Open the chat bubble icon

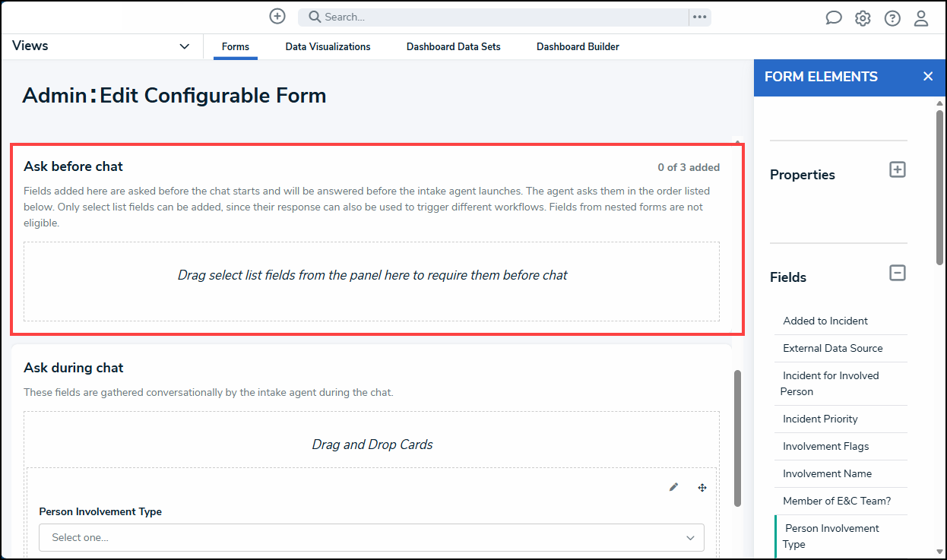(x=834, y=18)
